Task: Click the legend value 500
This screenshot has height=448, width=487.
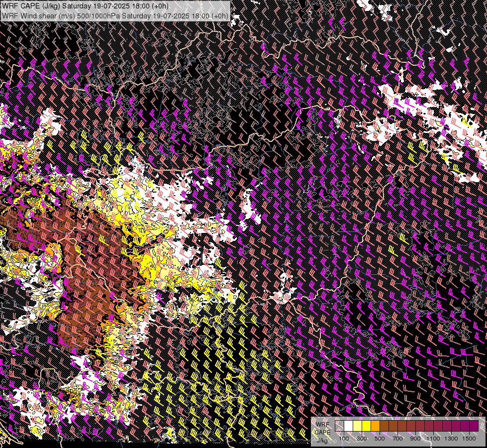Action: tap(380, 439)
